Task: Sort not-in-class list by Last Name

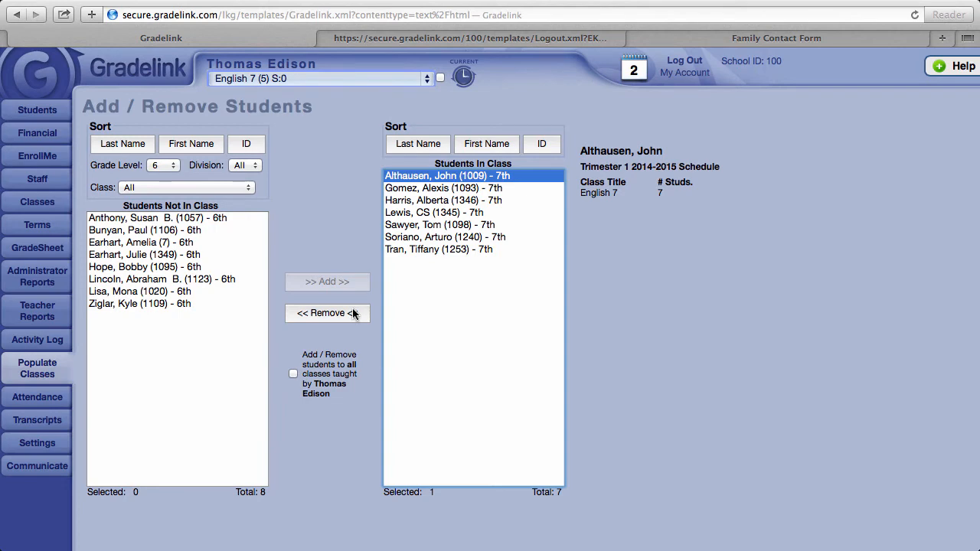Action: coord(122,144)
